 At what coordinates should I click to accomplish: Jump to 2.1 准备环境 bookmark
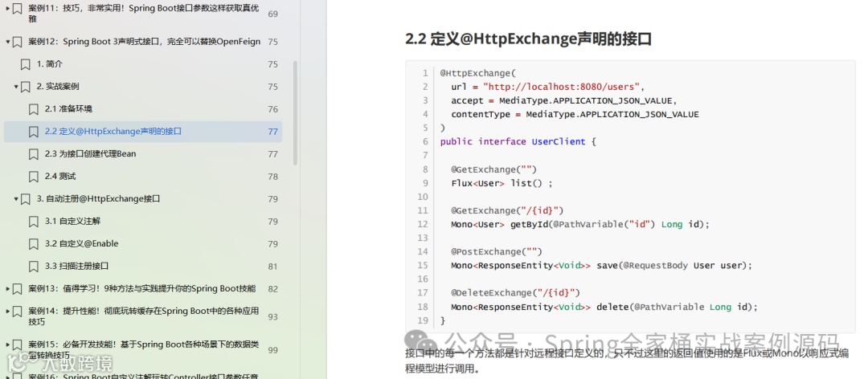pyautogui.click(x=68, y=109)
